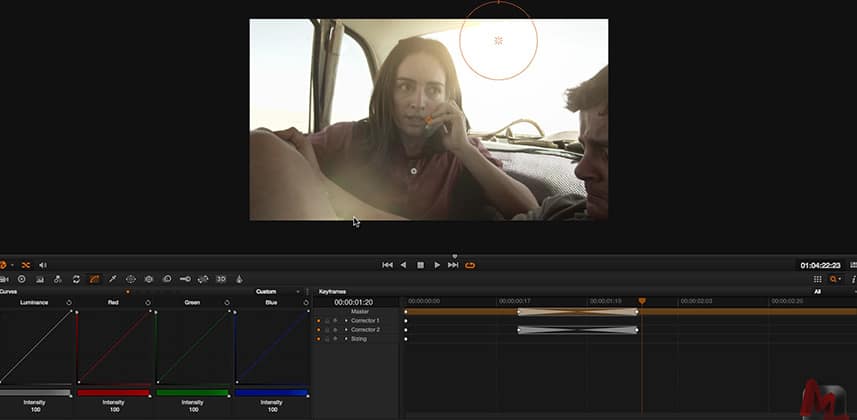Viewport: 857px width, 420px height.
Task: Toggle auto keyframe on Corrector 1 row
Action: [336, 321]
